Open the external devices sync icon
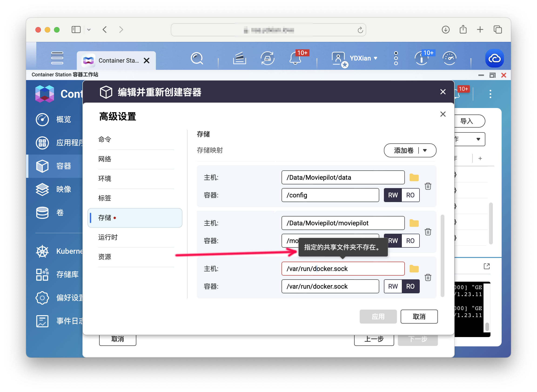Viewport: 537px width, 392px height. pyautogui.click(x=268, y=58)
